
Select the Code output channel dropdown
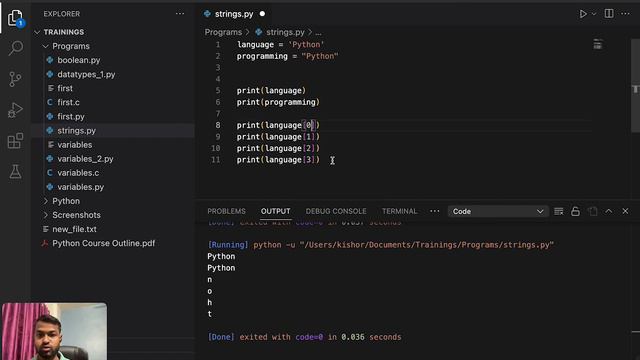point(498,211)
